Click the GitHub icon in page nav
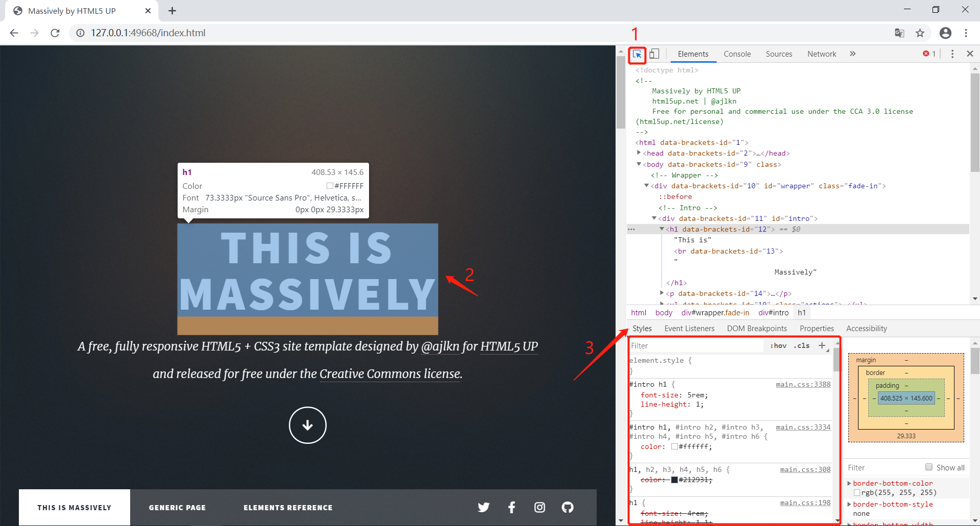This screenshot has height=526, width=980. click(568, 507)
